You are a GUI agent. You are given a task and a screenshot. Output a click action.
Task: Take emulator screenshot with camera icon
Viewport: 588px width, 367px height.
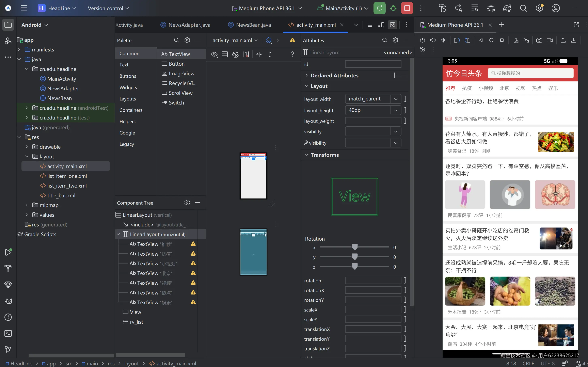coord(539,40)
